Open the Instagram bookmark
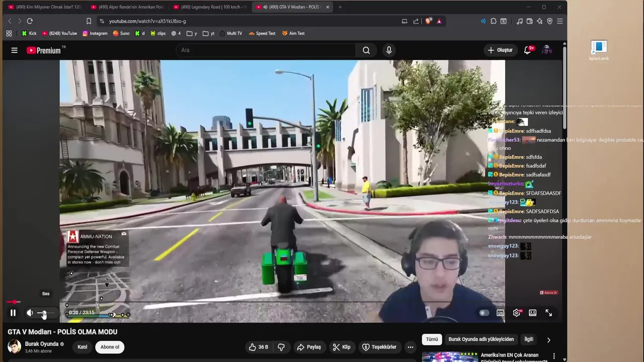644x362 pixels. (x=95, y=33)
